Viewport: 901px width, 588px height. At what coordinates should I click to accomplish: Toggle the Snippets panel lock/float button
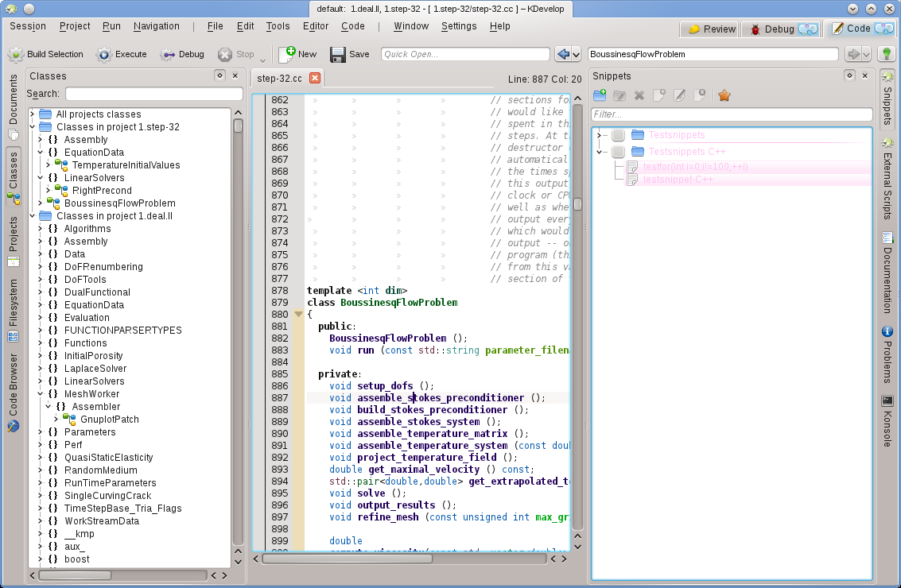click(x=849, y=75)
